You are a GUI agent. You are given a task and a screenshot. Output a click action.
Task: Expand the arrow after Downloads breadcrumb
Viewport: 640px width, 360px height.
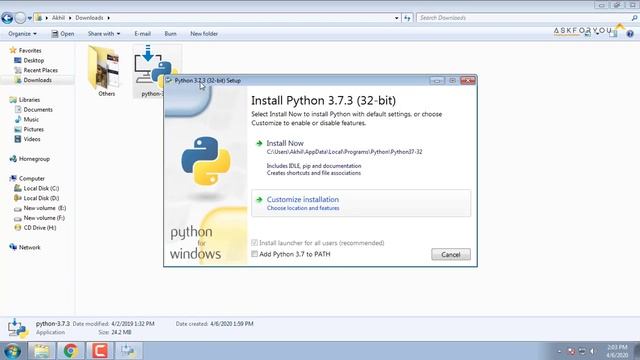click(x=109, y=18)
